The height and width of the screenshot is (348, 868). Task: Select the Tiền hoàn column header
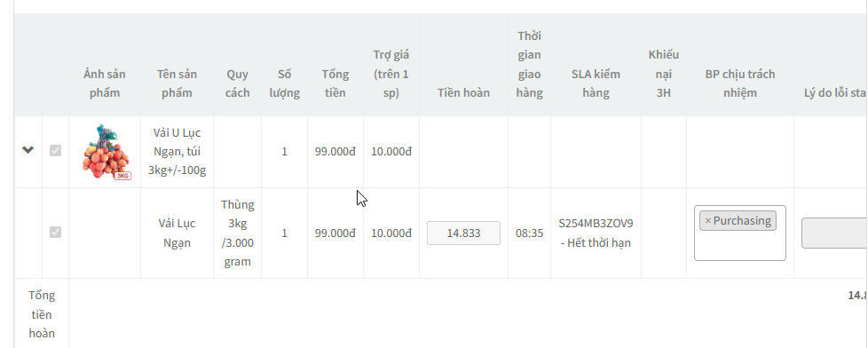click(463, 92)
